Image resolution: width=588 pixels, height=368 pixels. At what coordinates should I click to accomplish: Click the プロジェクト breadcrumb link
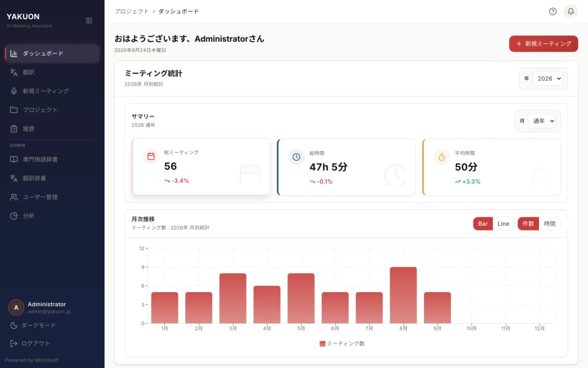point(132,11)
